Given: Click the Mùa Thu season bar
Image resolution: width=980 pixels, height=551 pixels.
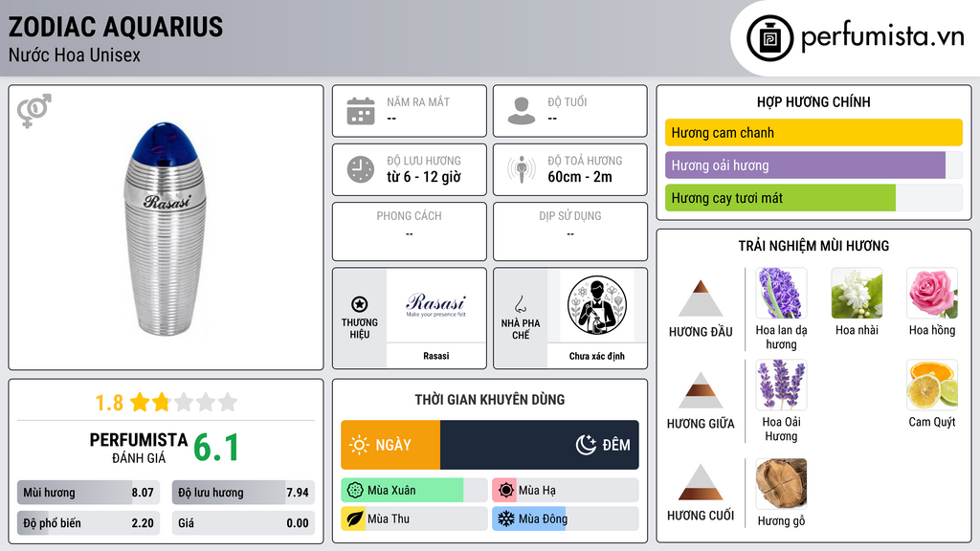Looking at the screenshot, I should pyautogui.click(x=414, y=518).
